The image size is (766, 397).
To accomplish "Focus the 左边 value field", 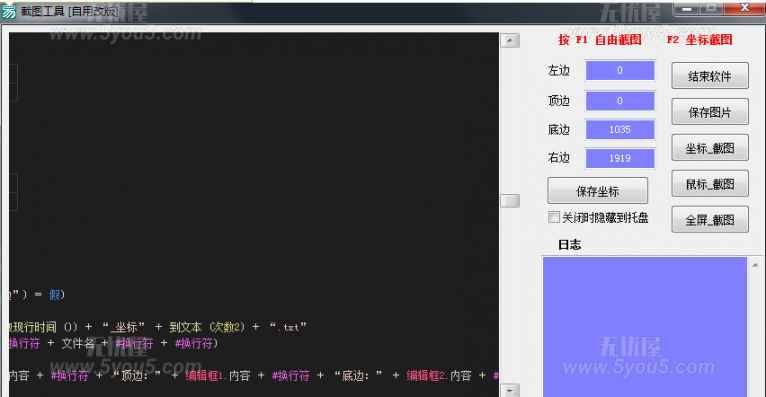I will point(620,70).
